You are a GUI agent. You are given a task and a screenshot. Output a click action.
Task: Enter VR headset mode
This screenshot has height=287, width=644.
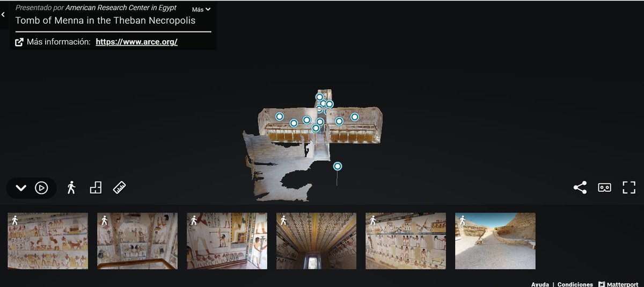(605, 188)
